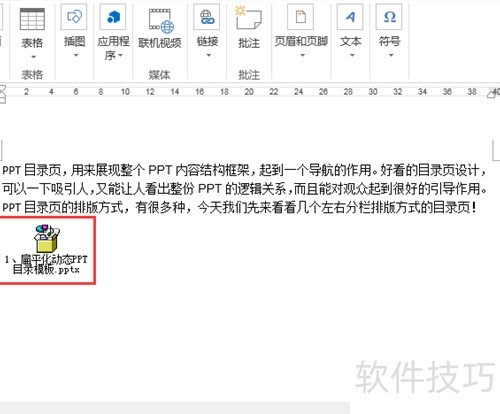Expand the 插图 dropdown arrow

tap(76, 55)
